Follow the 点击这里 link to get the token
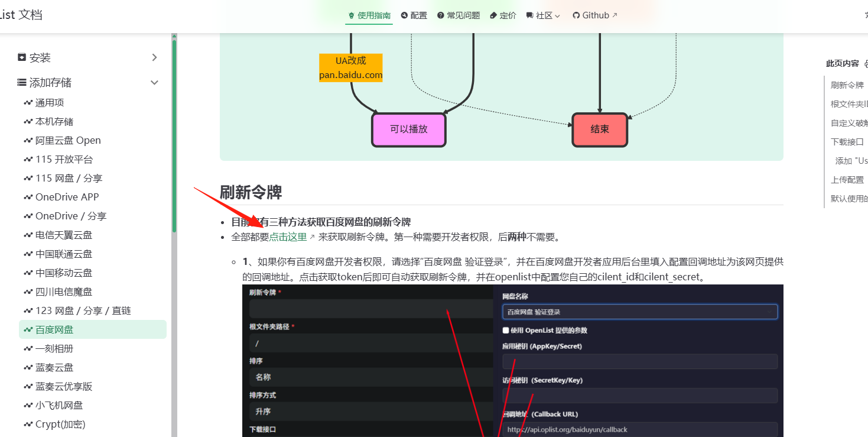This screenshot has height=437, width=868. click(x=288, y=237)
